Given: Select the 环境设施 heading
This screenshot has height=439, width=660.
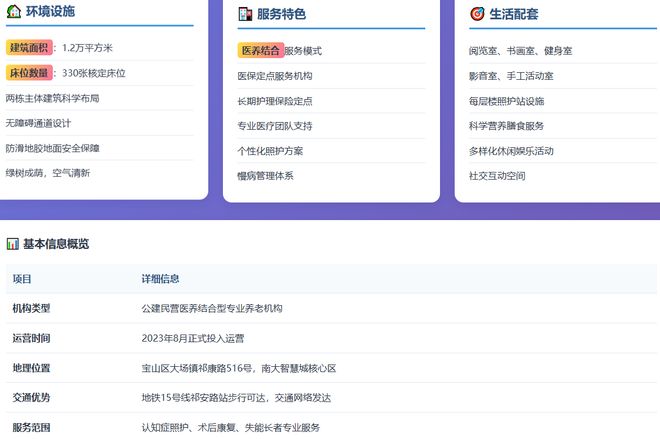Looking at the screenshot, I should [x=51, y=11].
